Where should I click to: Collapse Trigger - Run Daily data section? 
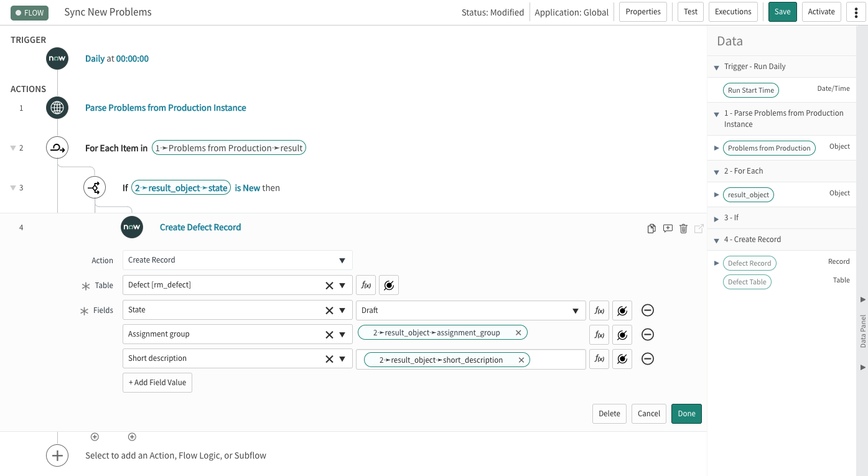pyautogui.click(x=717, y=68)
